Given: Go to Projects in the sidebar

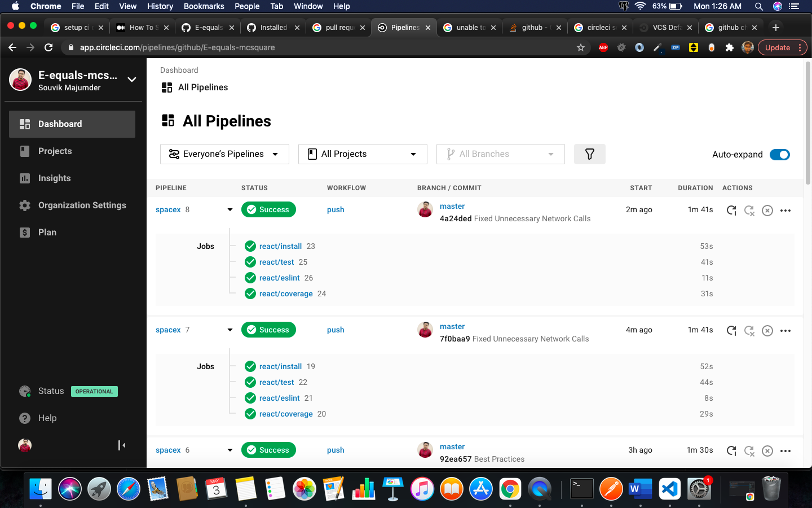Looking at the screenshot, I should pyautogui.click(x=72, y=151).
